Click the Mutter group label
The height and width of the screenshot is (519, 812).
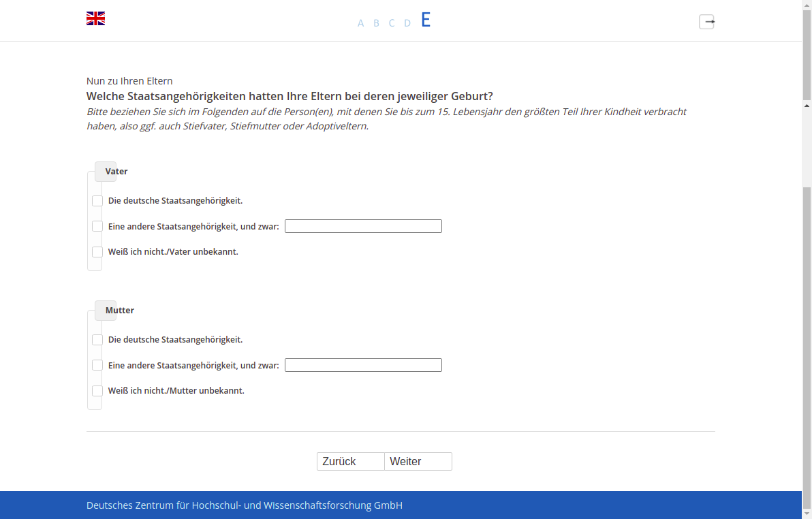tap(120, 311)
